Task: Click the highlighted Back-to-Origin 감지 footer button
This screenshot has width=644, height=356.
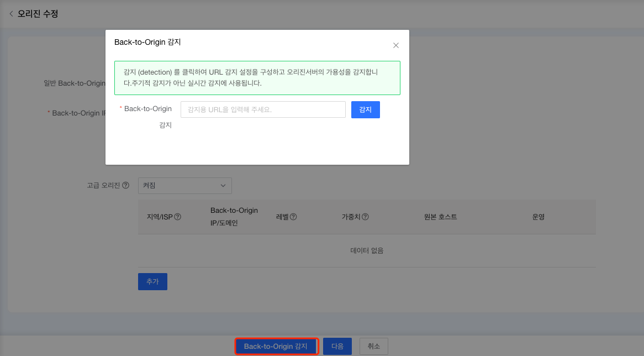Action: [276, 345]
